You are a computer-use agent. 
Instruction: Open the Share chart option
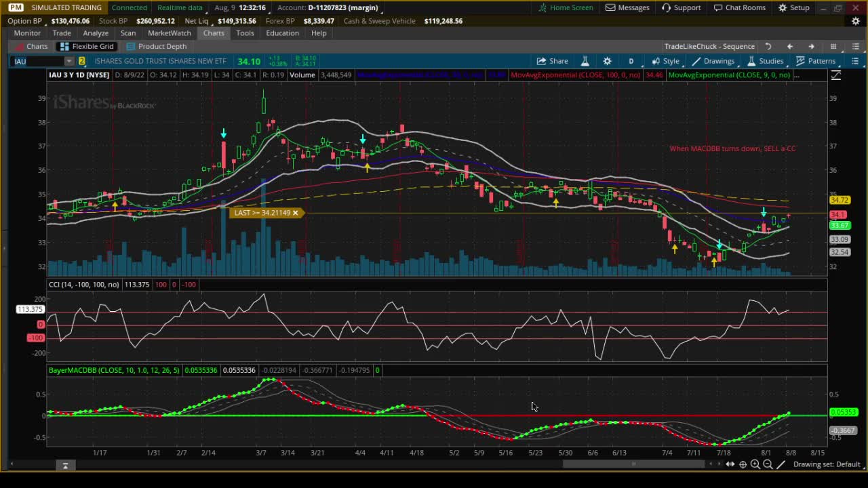(553, 61)
